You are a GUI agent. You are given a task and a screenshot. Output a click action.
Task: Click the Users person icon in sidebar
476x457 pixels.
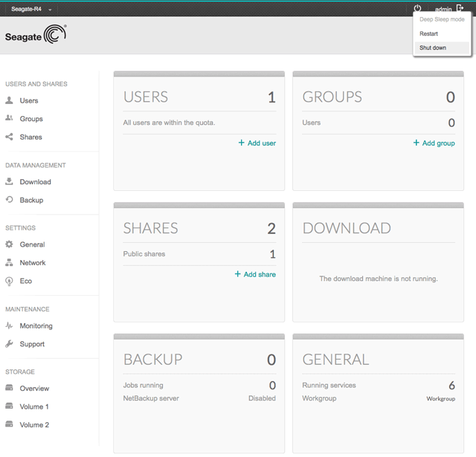tap(10, 100)
